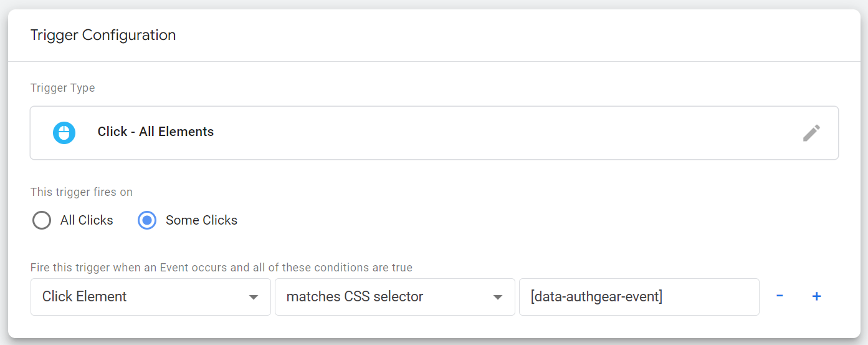Click the 'All Clicks' option label
Viewport: 868px width, 345px height.
point(87,220)
